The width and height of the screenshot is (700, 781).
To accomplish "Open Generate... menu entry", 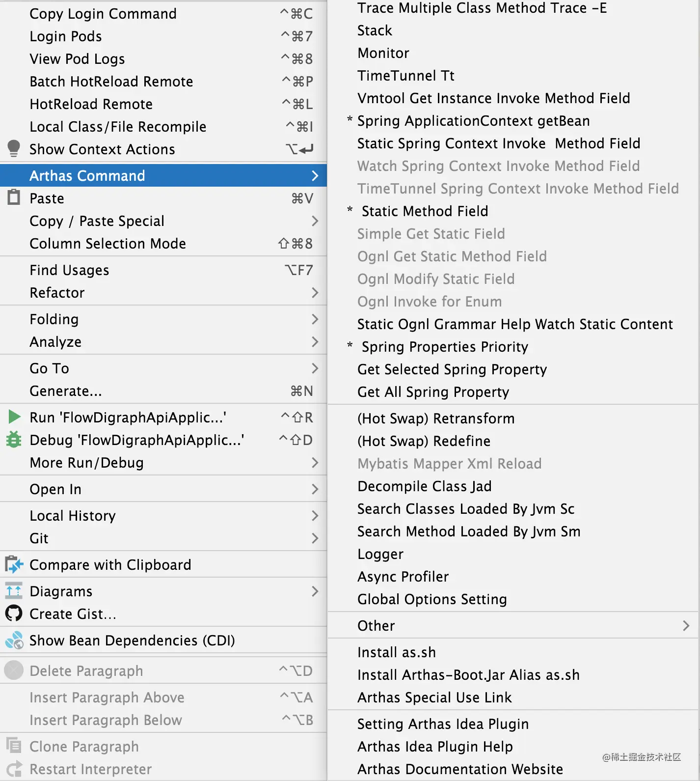I will (x=163, y=391).
